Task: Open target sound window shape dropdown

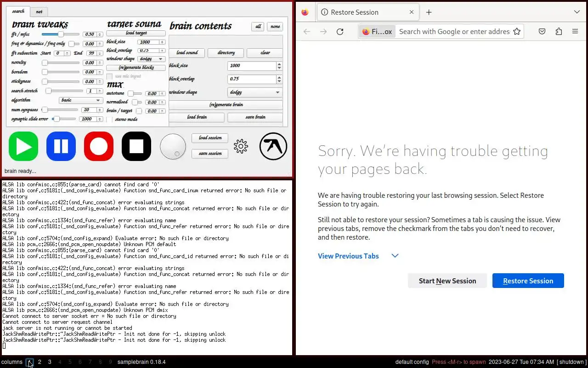Action: [151, 59]
